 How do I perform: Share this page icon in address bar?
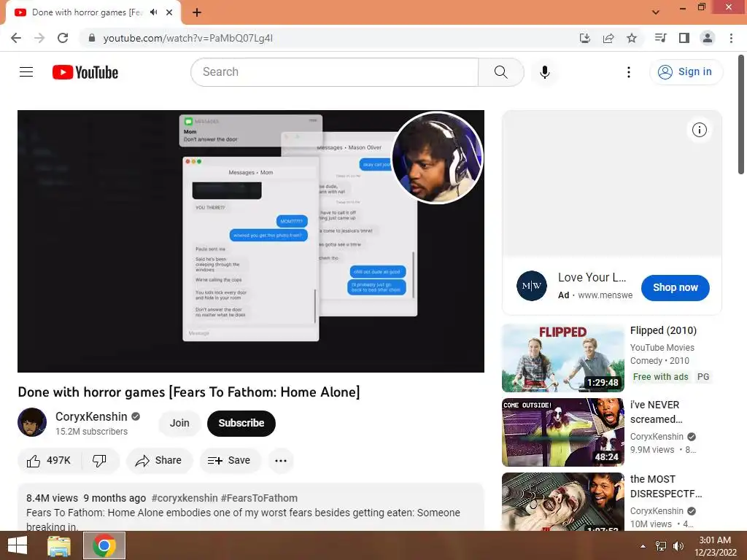(608, 38)
